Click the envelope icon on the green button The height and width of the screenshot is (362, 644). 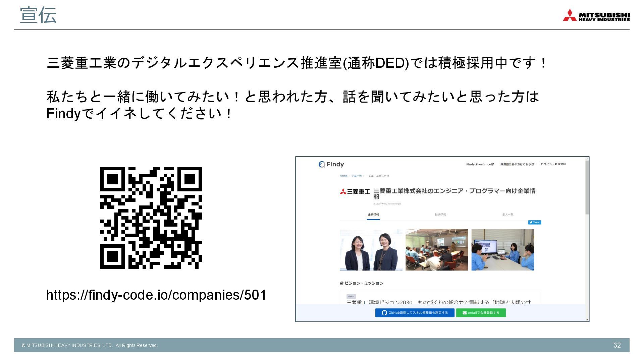(465, 313)
